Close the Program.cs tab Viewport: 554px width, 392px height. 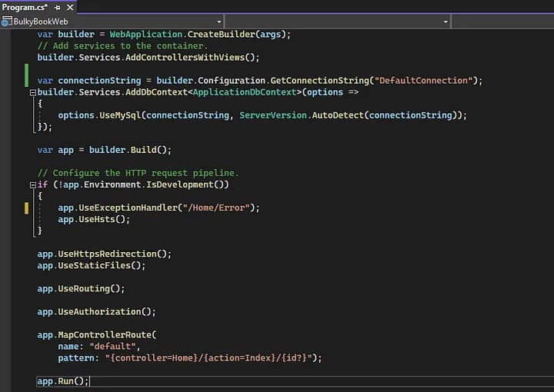pyautogui.click(x=70, y=7)
